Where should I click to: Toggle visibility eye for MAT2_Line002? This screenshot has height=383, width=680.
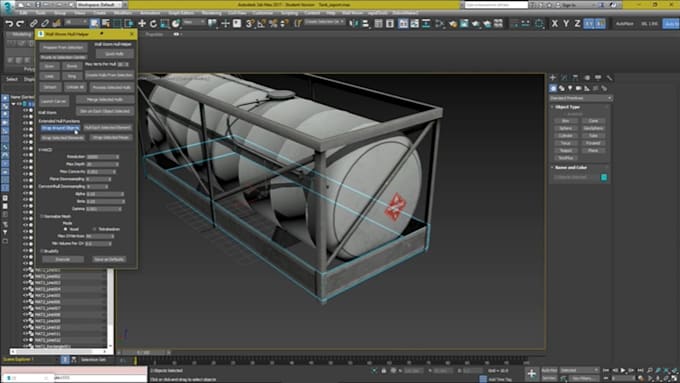[26, 276]
